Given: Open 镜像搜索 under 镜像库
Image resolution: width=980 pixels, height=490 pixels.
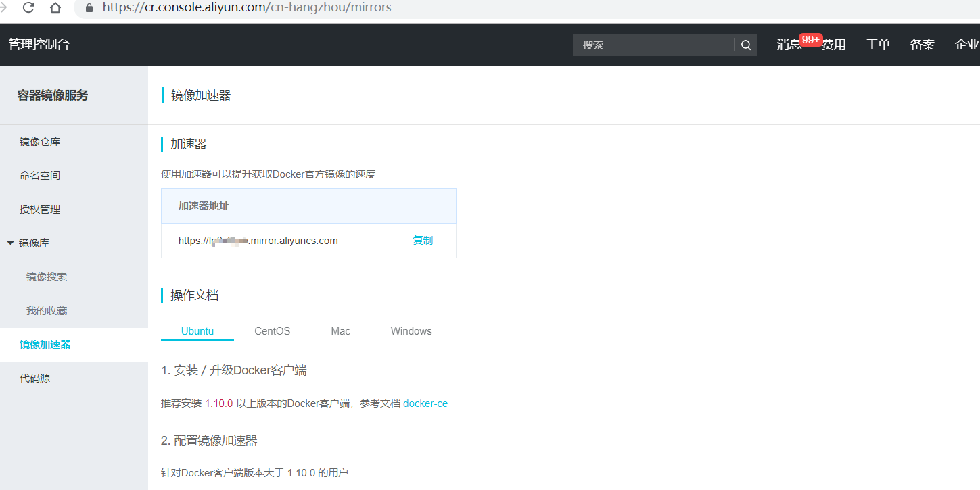Looking at the screenshot, I should (x=47, y=277).
